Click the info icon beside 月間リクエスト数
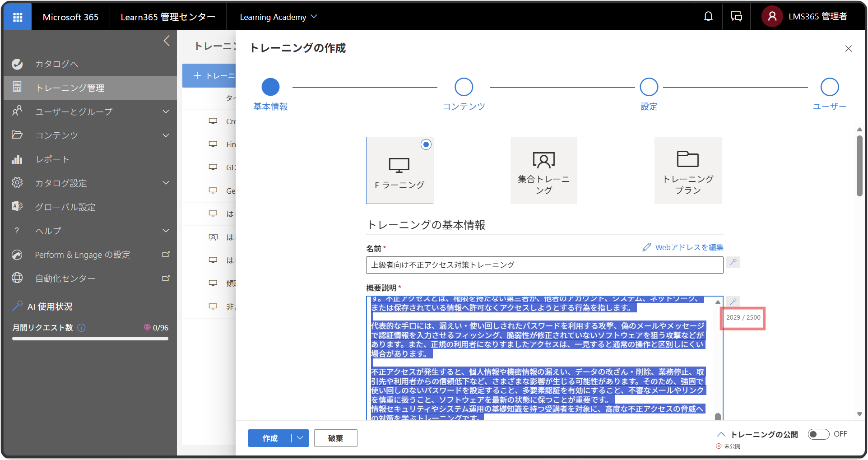Screen dimensions: 868x460 (81, 328)
